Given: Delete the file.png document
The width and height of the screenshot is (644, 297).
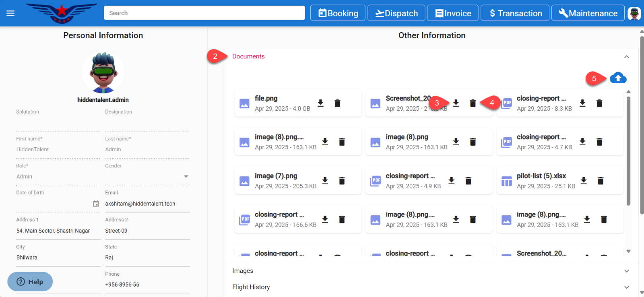Looking at the screenshot, I should click(x=337, y=103).
